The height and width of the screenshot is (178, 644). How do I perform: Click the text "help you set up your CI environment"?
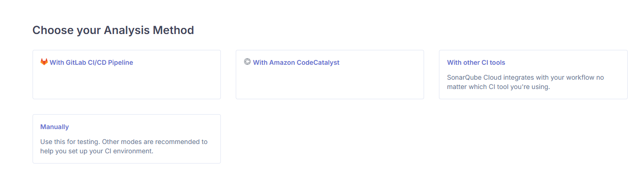point(97,151)
